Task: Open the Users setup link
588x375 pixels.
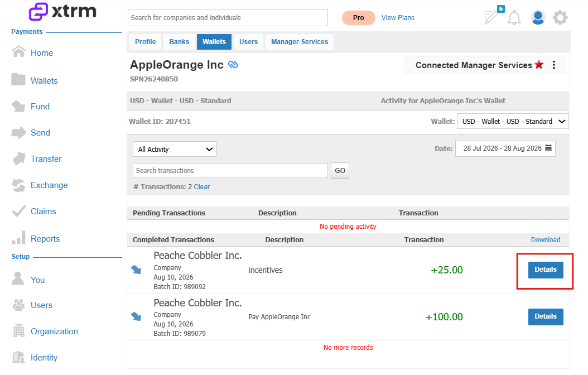Action: point(42,305)
